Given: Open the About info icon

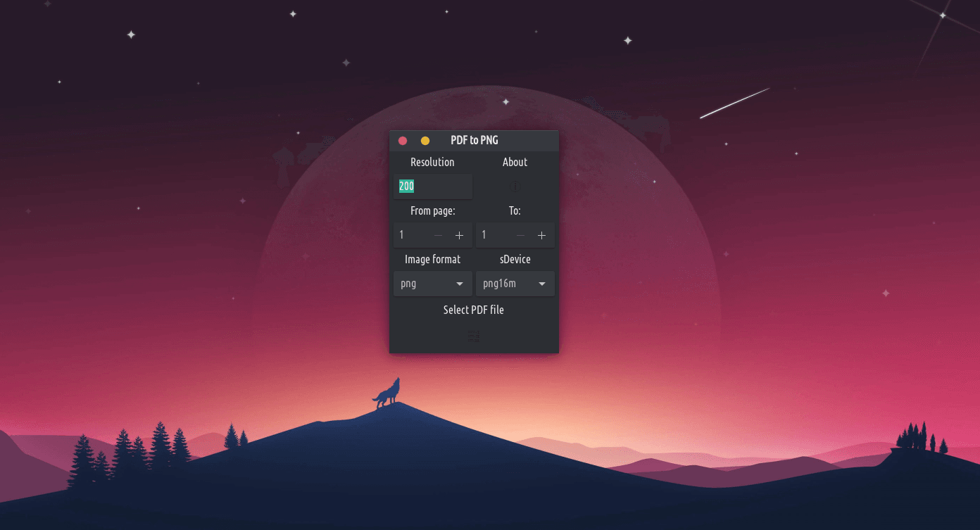Looking at the screenshot, I should [x=515, y=187].
